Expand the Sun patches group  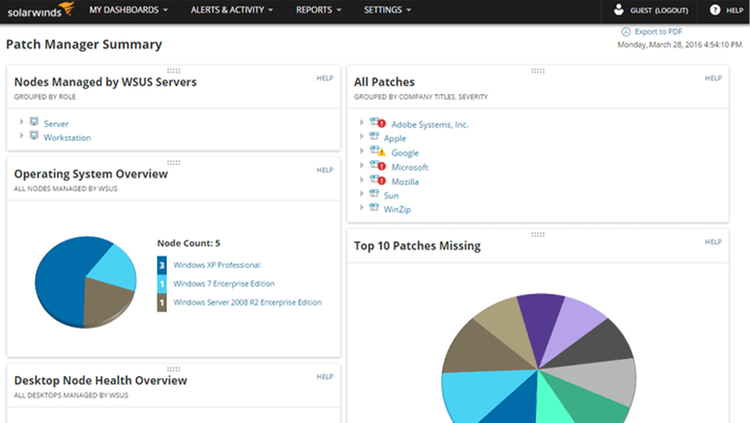[x=362, y=193]
